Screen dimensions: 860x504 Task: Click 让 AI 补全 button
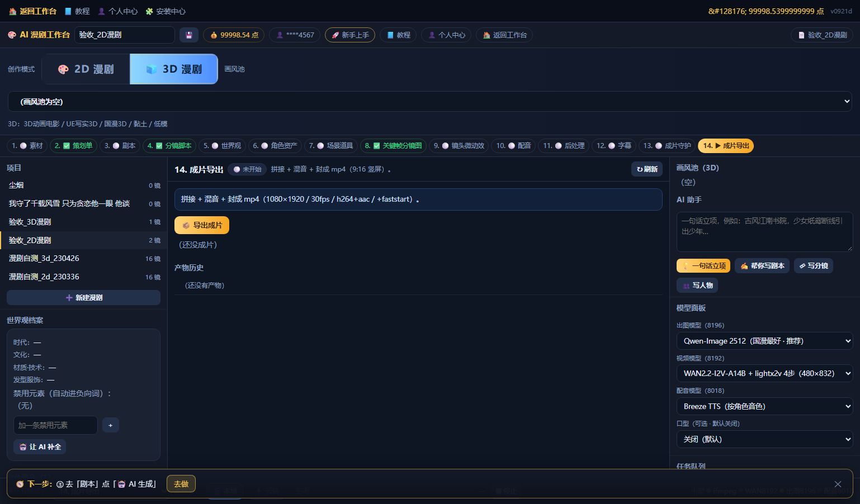pyautogui.click(x=40, y=447)
